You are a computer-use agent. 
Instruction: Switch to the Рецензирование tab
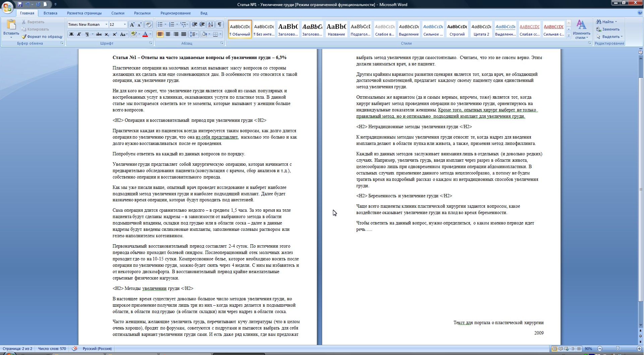[x=176, y=13]
